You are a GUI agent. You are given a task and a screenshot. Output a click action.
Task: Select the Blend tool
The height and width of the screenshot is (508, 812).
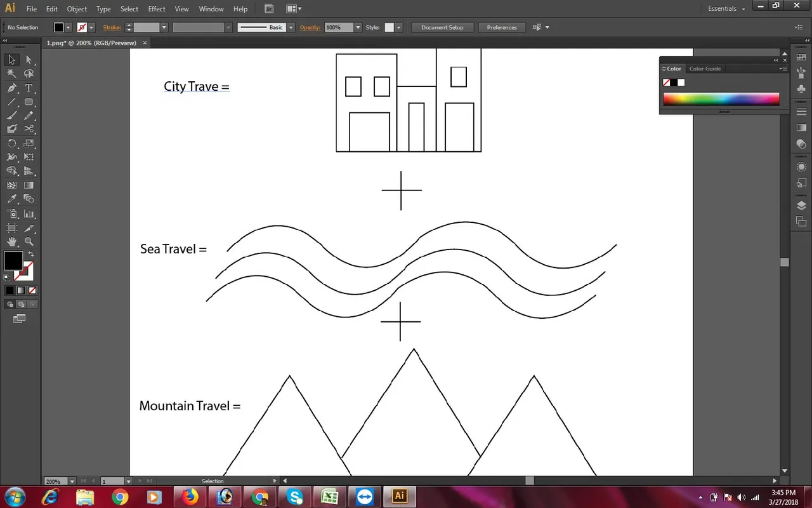coord(29,199)
